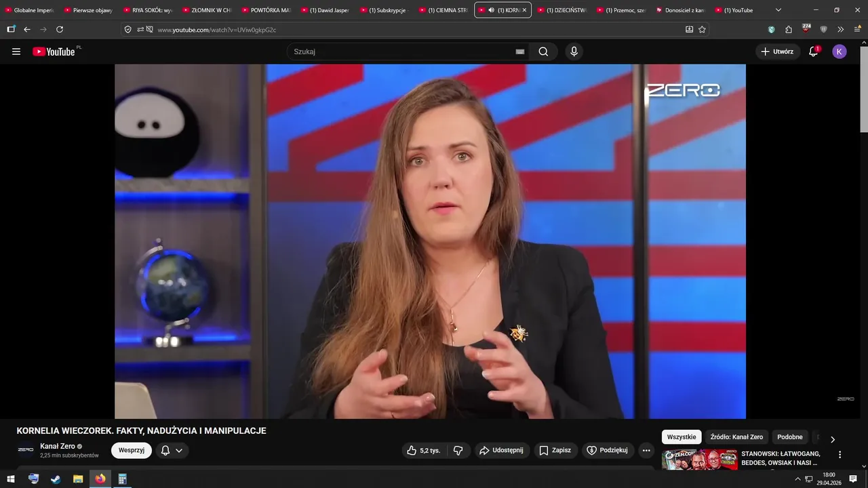Open the sidebar toggle icon in the browser toolbar
Image resolution: width=868 pixels, height=488 pixels.
click(11, 29)
